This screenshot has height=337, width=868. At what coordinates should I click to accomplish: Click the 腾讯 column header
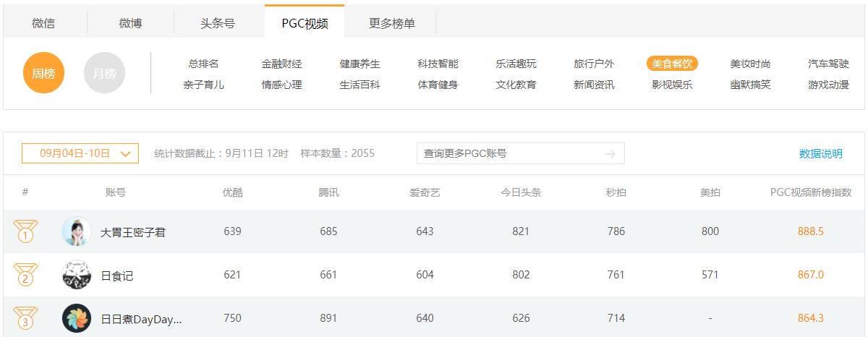[328, 192]
